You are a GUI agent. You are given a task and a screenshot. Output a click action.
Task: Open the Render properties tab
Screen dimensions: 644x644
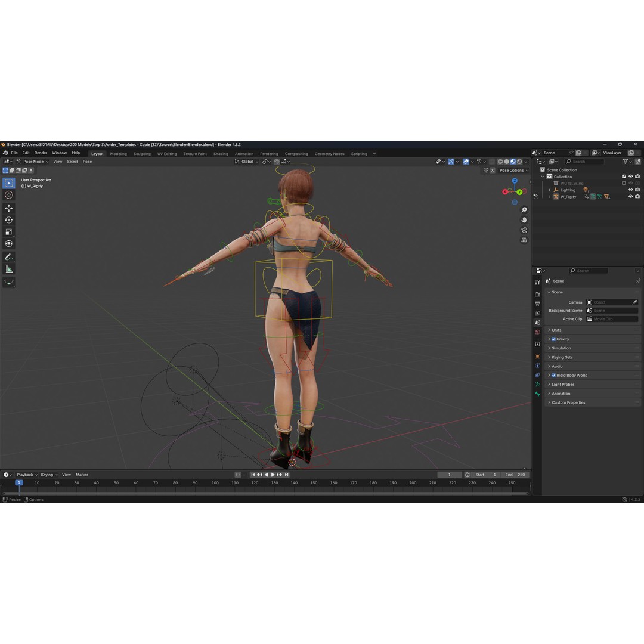537,294
